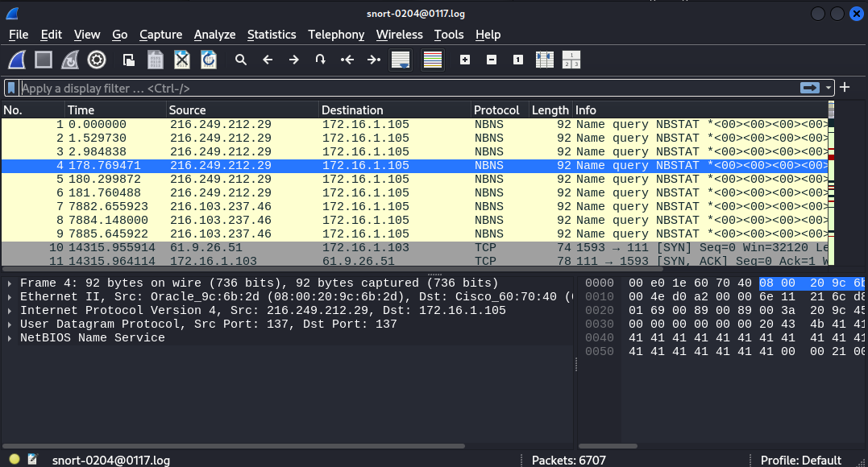
Task: Expand the Frame 4 tree item
Action: tap(10, 283)
